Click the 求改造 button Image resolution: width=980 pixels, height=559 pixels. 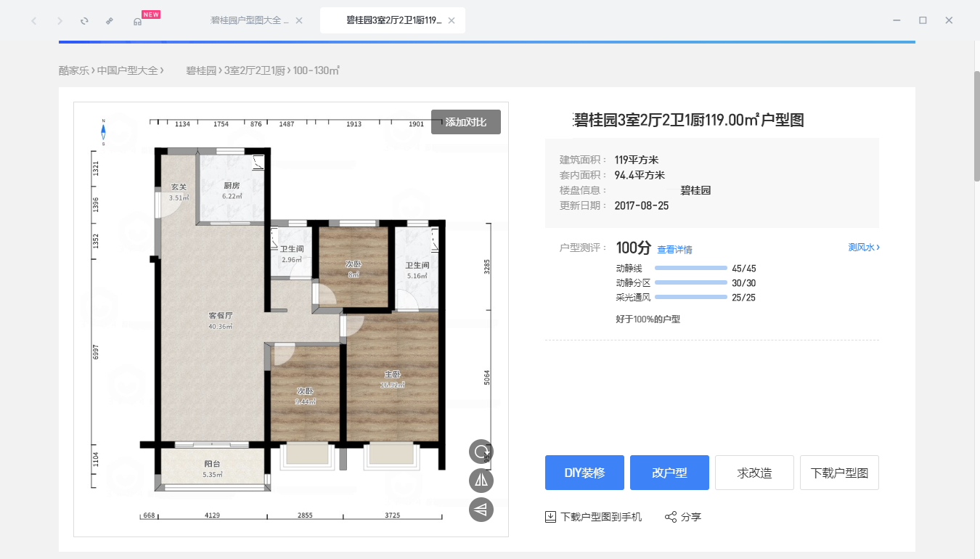coord(754,472)
